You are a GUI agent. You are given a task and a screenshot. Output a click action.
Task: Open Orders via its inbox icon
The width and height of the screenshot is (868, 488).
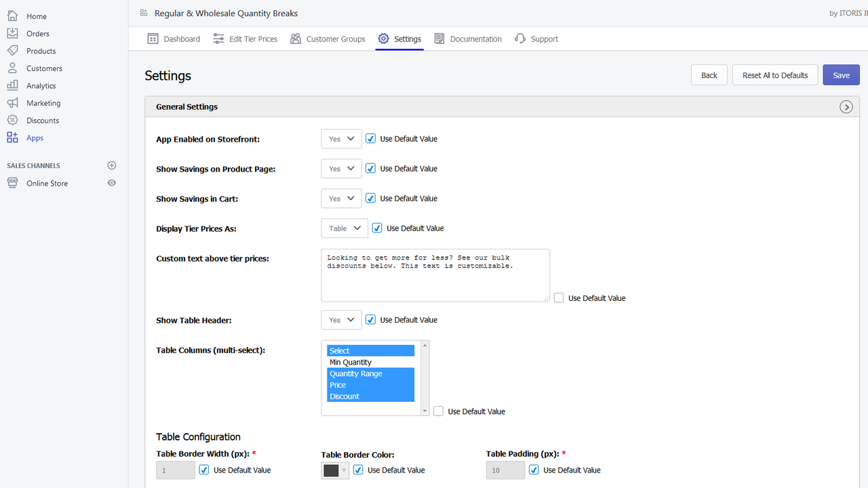[x=12, y=33]
